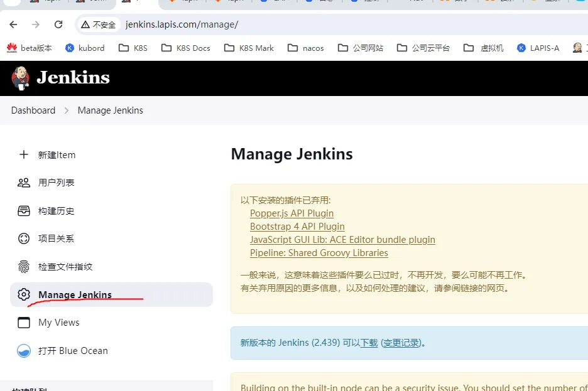Focus the jenkins.lapis.com/manage address field

(182, 24)
